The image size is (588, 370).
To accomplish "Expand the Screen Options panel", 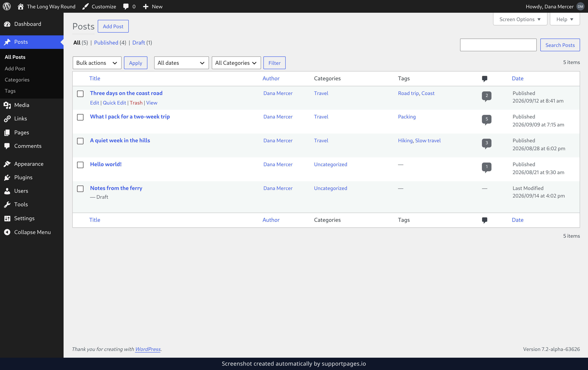I will point(520,19).
